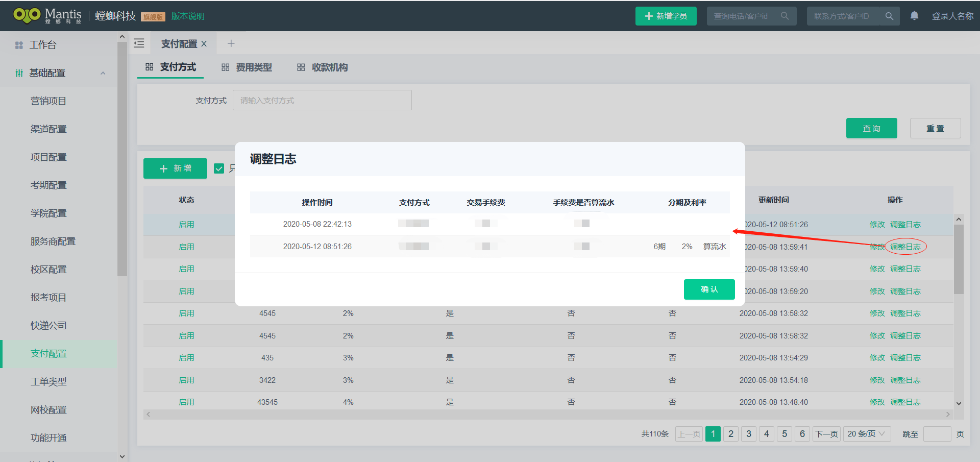Focus the 跳至 page number input
The height and width of the screenshot is (462, 980).
click(x=937, y=434)
